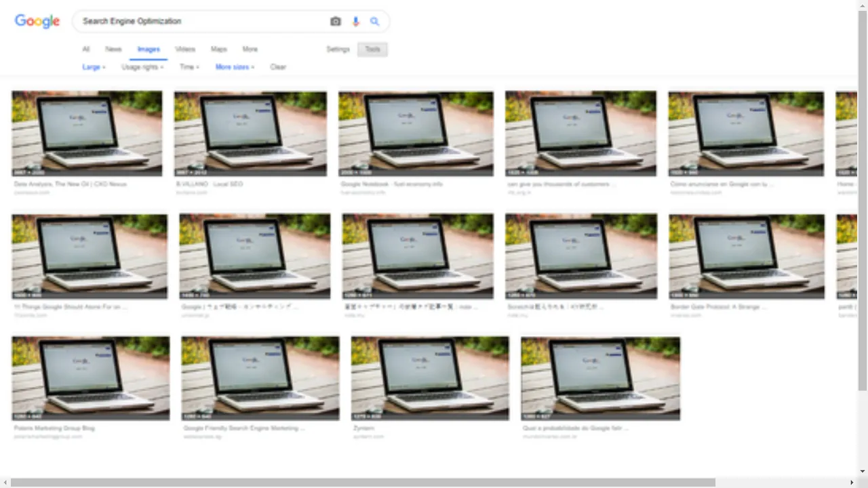Open the Zynism image result
Viewport: 868px width, 488px height.
(430, 378)
